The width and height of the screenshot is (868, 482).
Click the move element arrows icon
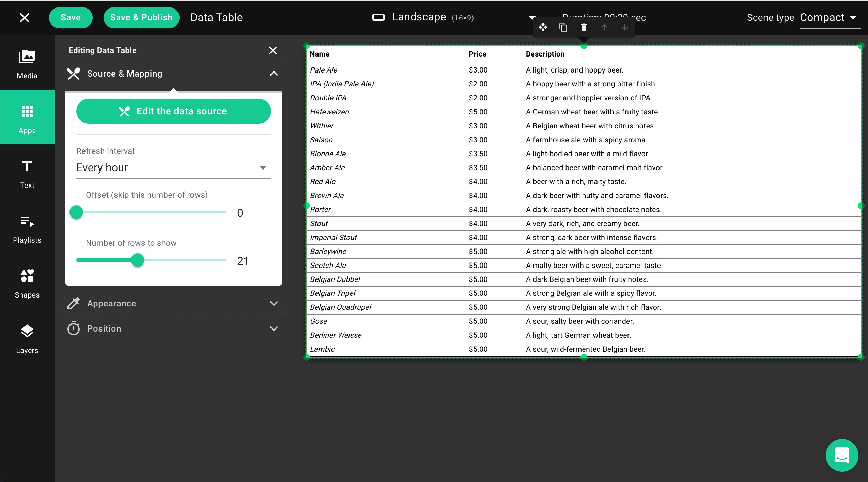(x=543, y=27)
